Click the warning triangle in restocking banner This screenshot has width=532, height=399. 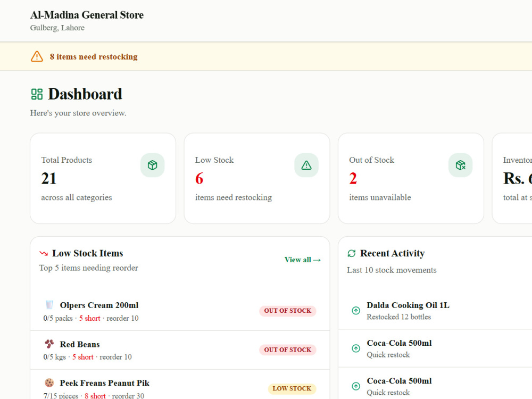pos(37,56)
